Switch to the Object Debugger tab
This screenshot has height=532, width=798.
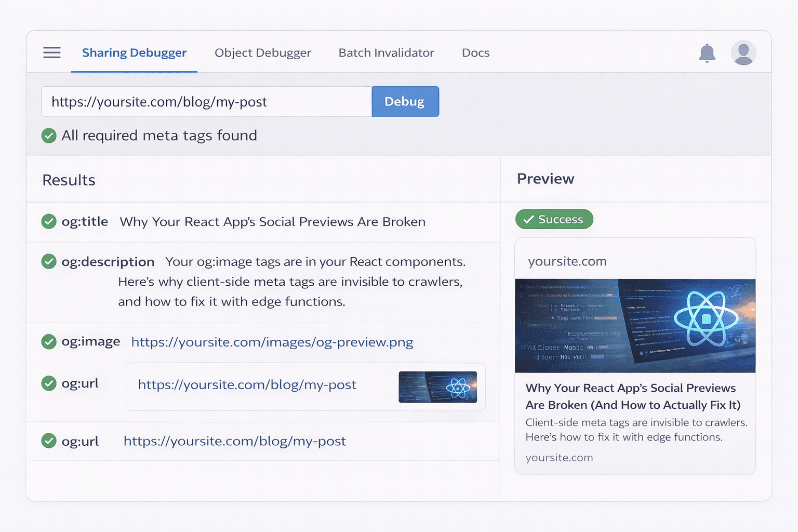point(262,52)
